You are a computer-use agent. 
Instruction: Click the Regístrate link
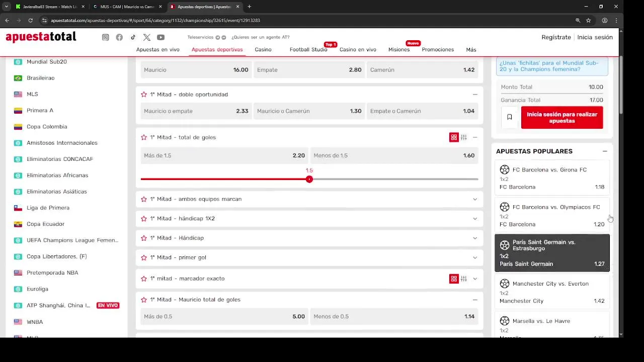[556, 37]
